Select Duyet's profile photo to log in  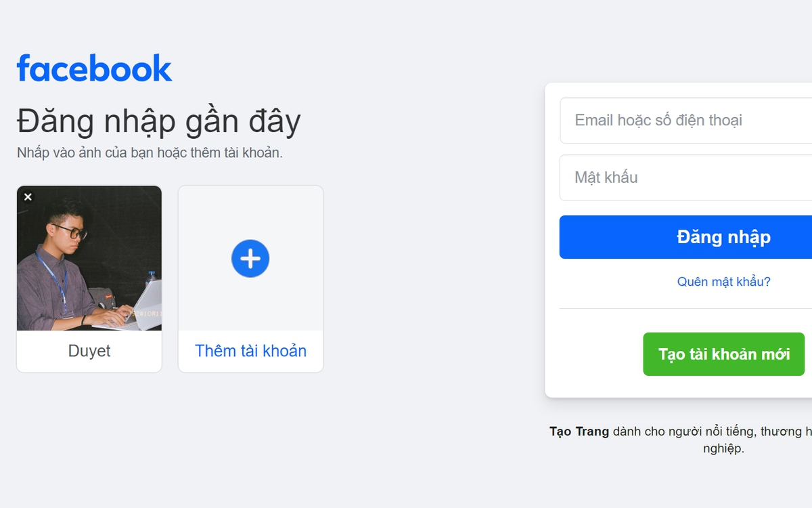(x=89, y=258)
